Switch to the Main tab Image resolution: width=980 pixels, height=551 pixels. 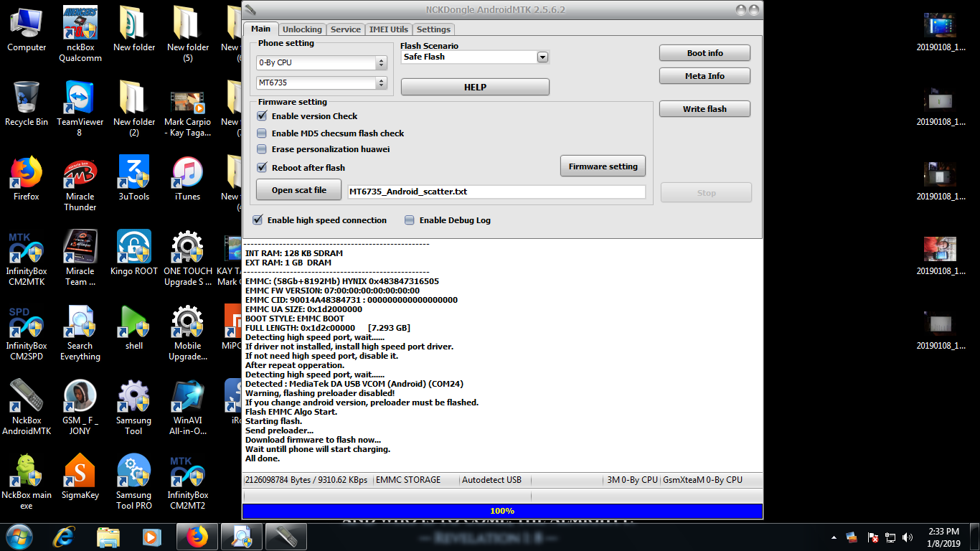pos(260,29)
